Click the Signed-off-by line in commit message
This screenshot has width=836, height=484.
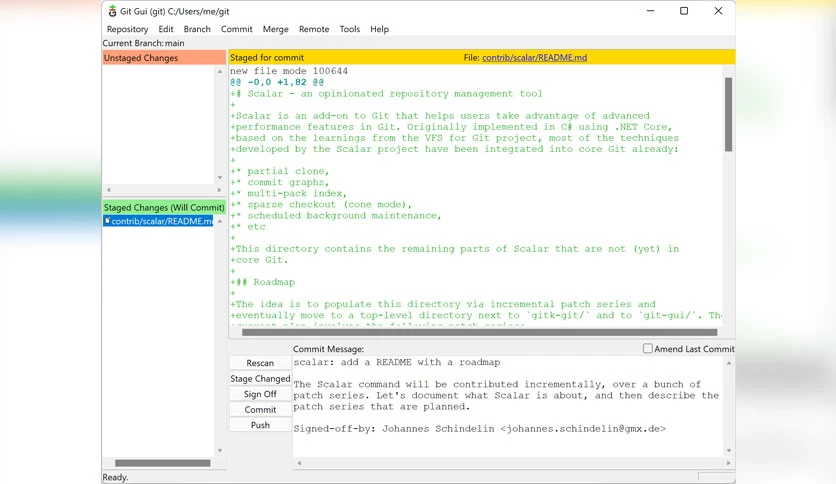[x=479, y=429]
